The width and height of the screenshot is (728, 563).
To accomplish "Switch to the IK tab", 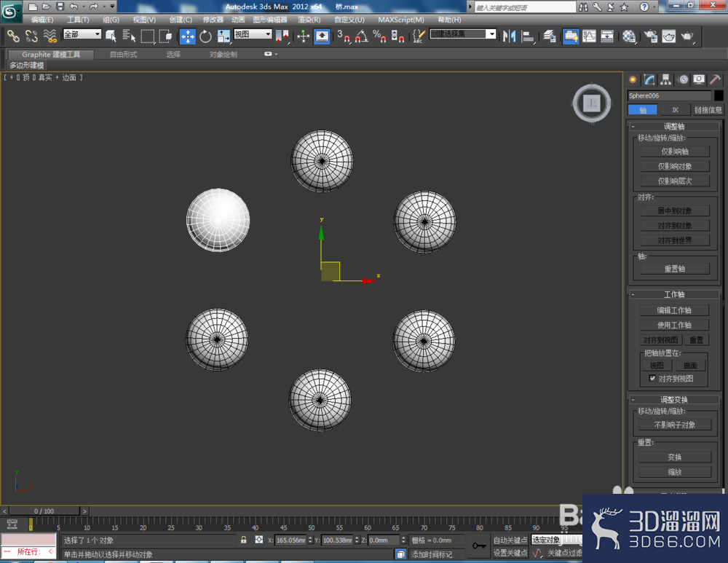I will click(675, 110).
